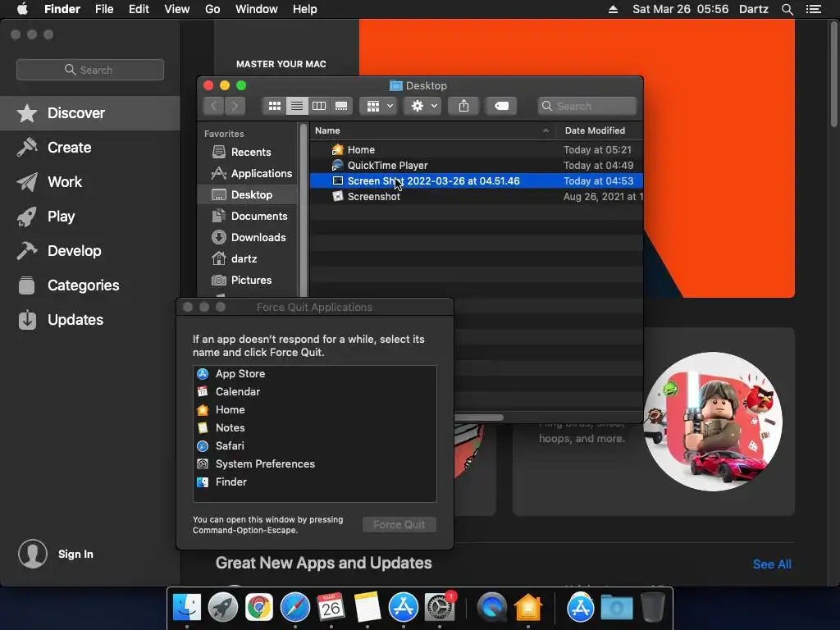This screenshot has height=630, width=840.
Task: Open Launchpad from the Dock
Action: click(x=223, y=608)
